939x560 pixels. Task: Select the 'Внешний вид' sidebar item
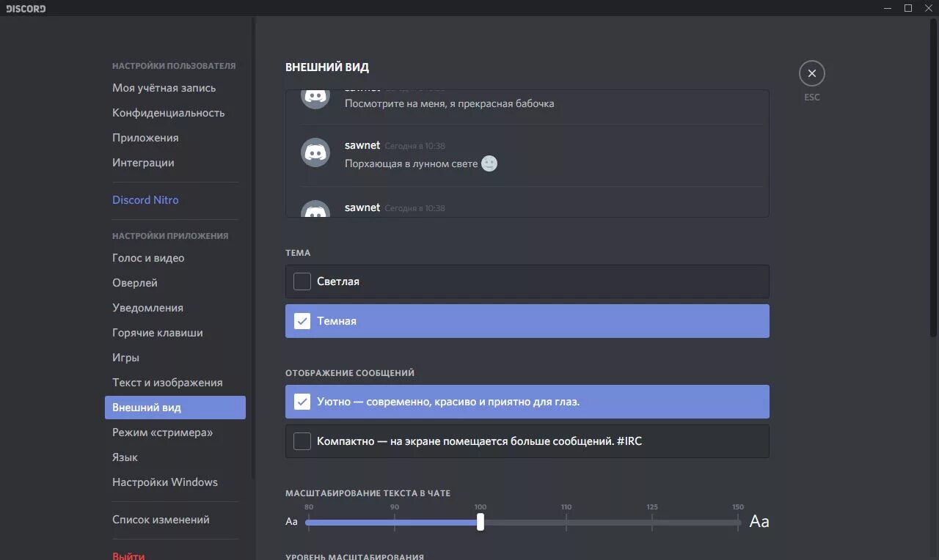click(175, 408)
